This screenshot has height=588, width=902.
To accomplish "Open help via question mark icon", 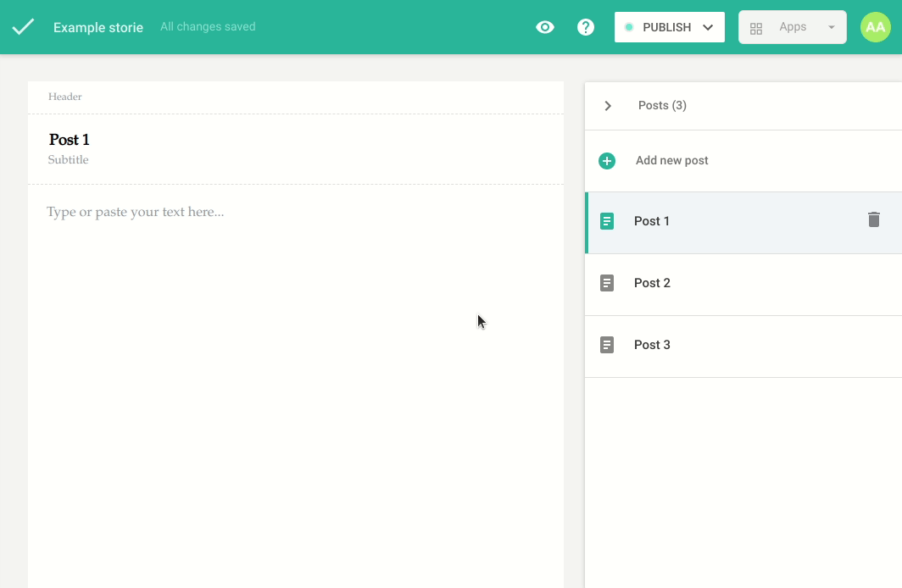I will (585, 27).
